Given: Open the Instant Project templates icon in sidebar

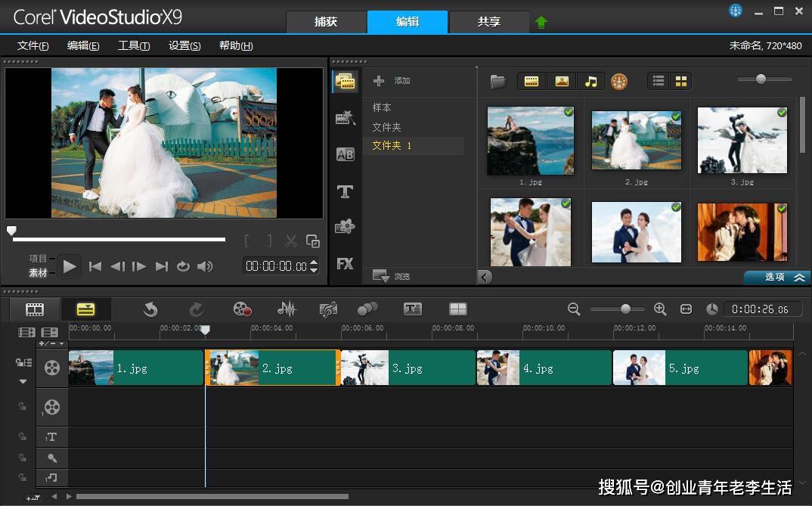Looking at the screenshot, I should click(x=345, y=118).
